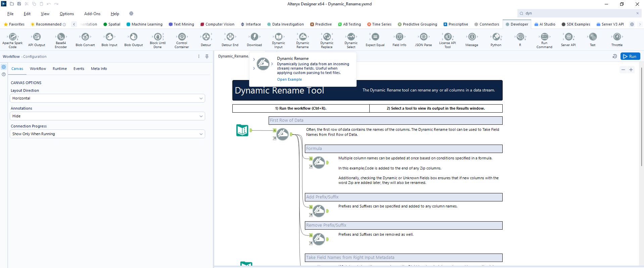This screenshot has height=268, width=644.
Task: Choose the Field Info tool icon
Action: (399, 37)
